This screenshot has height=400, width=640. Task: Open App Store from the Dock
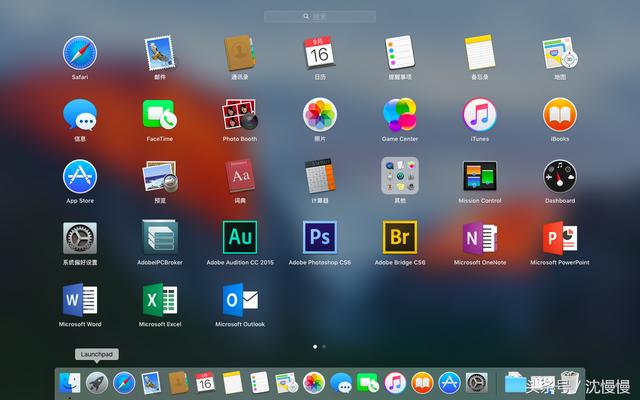tap(449, 383)
